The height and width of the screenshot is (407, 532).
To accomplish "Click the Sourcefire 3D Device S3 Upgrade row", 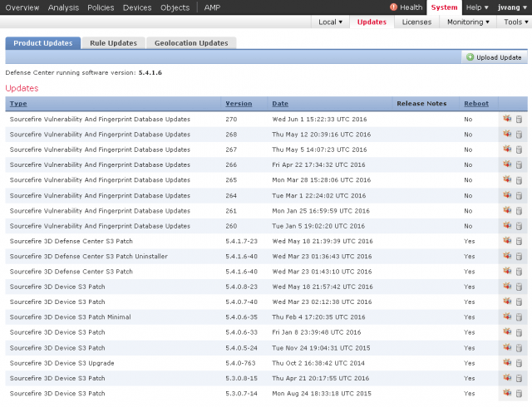I will [x=266, y=363].
